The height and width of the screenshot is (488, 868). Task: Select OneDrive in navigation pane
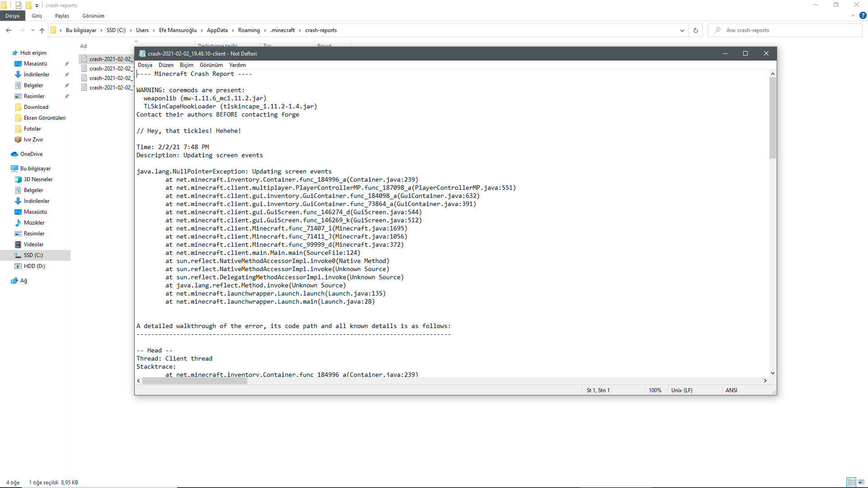31,154
